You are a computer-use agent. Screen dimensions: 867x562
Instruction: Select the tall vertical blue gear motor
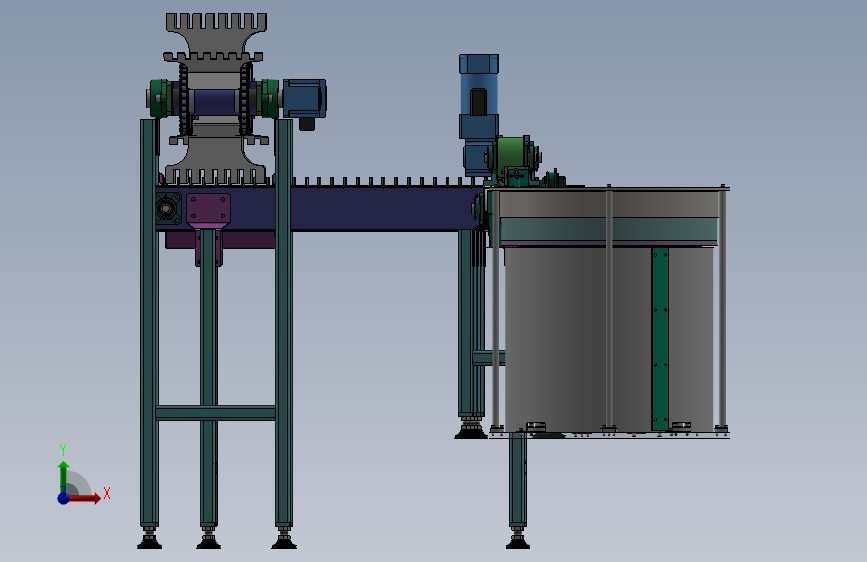click(x=478, y=115)
